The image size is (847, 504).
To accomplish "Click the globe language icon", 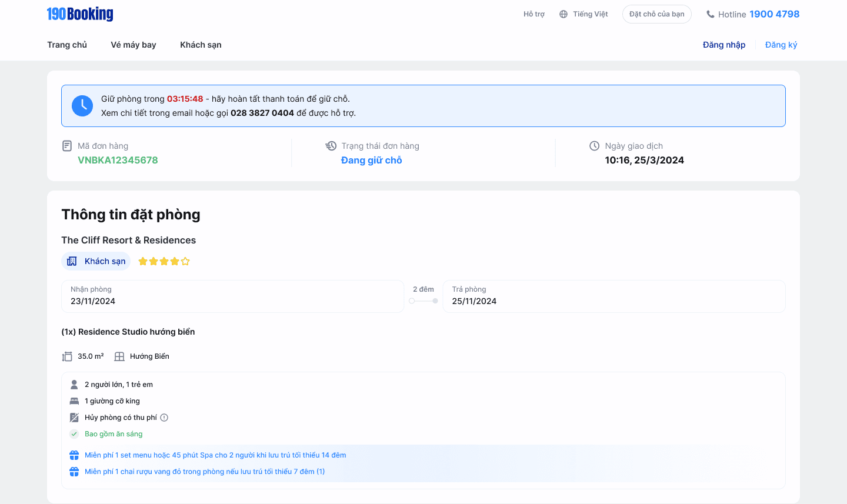I will tap(563, 14).
